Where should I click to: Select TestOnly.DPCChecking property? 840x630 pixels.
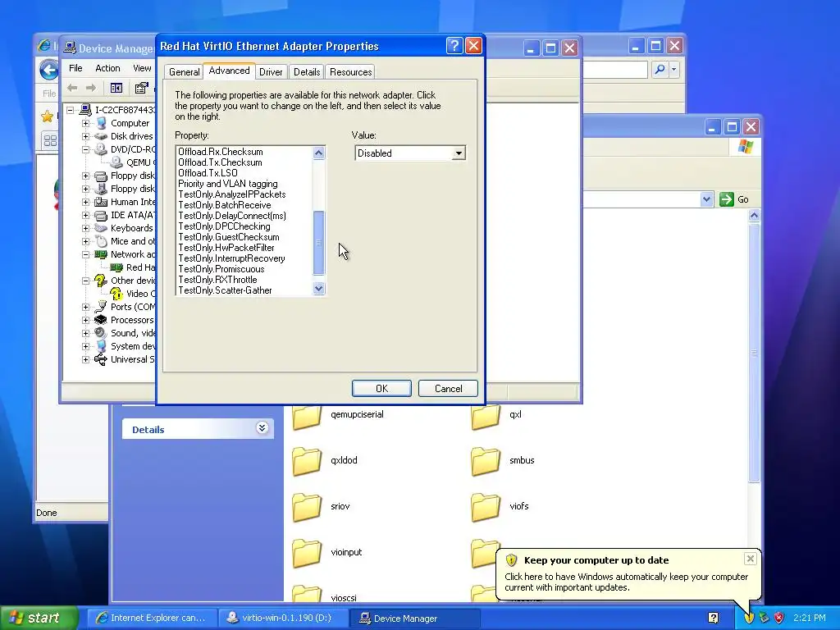coord(224,226)
